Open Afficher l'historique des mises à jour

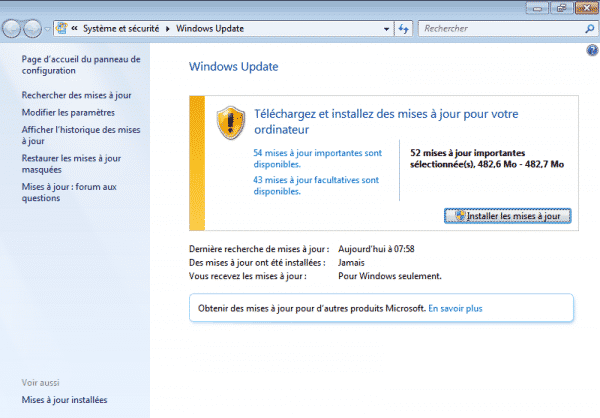(x=81, y=136)
